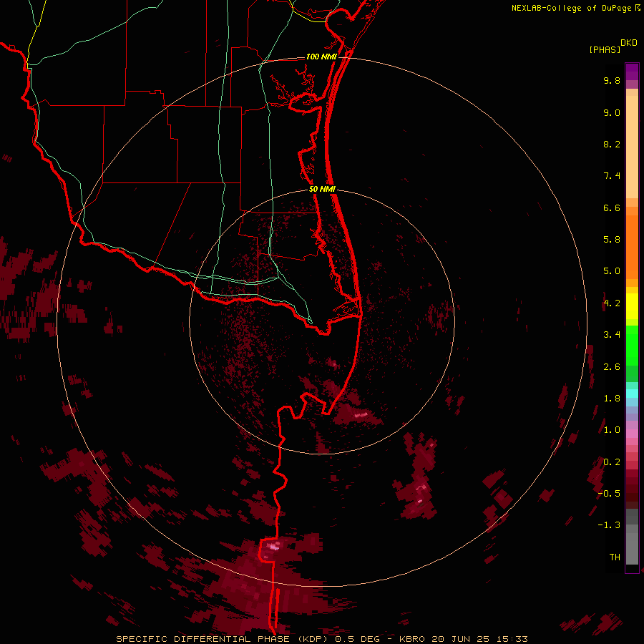The image size is (644, 644).
Task: Select the 100 NMI range ring label
Action: (321, 57)
